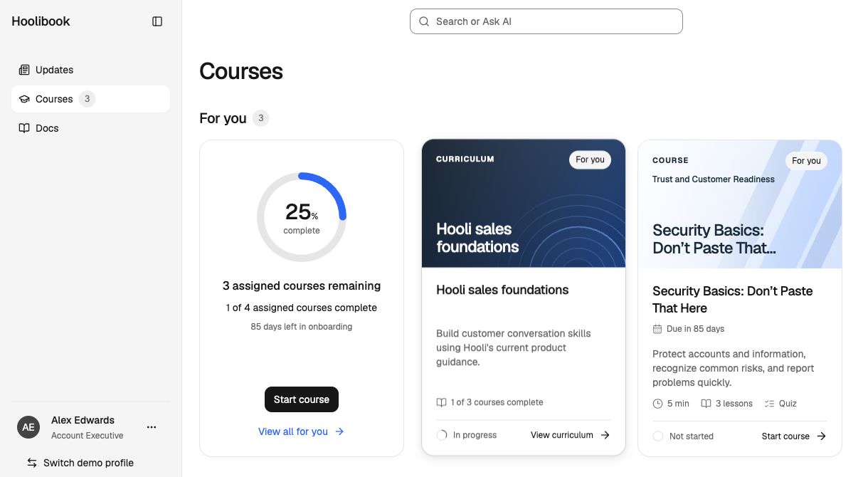Click the Security Basics: Don't Paste That Here title
The height and width of the screenshot is (477, 868).
(732, 300)
